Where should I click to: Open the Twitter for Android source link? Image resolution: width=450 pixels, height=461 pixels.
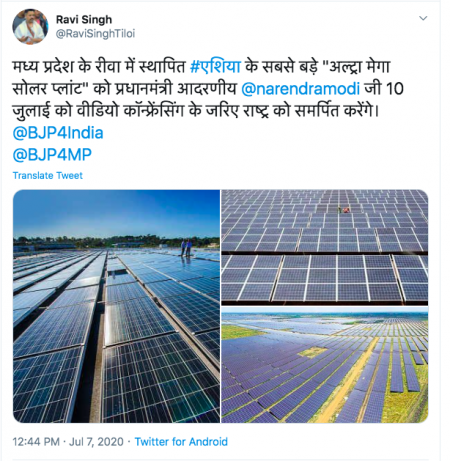point(181,442)
